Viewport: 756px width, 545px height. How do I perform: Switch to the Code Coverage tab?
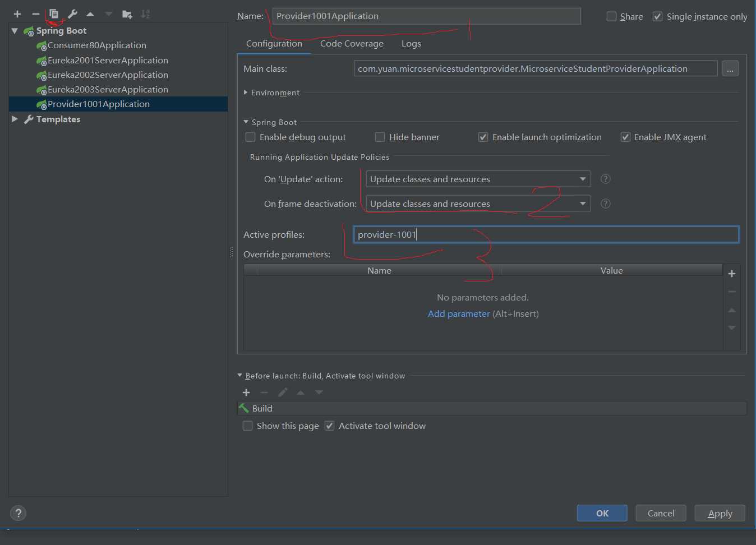click(x=352, y=44)
